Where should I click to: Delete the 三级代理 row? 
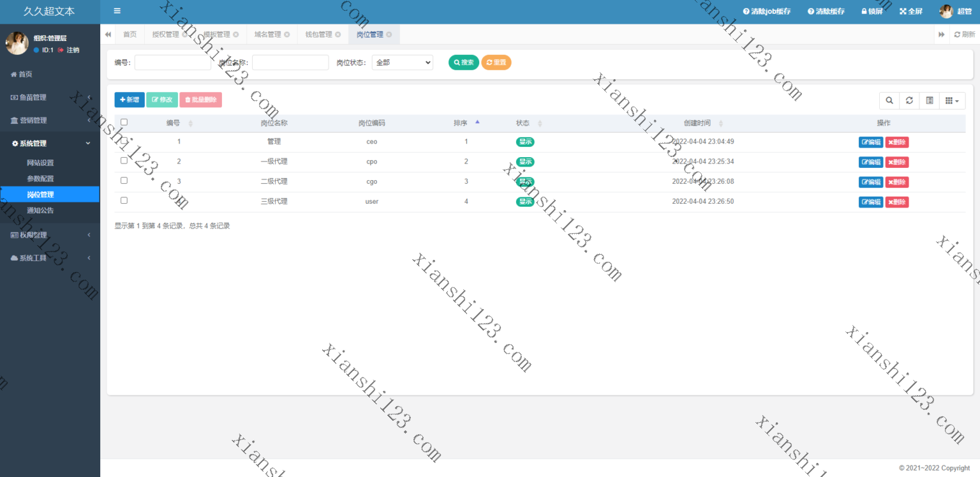pyautogui.click(x=897, y=202)
